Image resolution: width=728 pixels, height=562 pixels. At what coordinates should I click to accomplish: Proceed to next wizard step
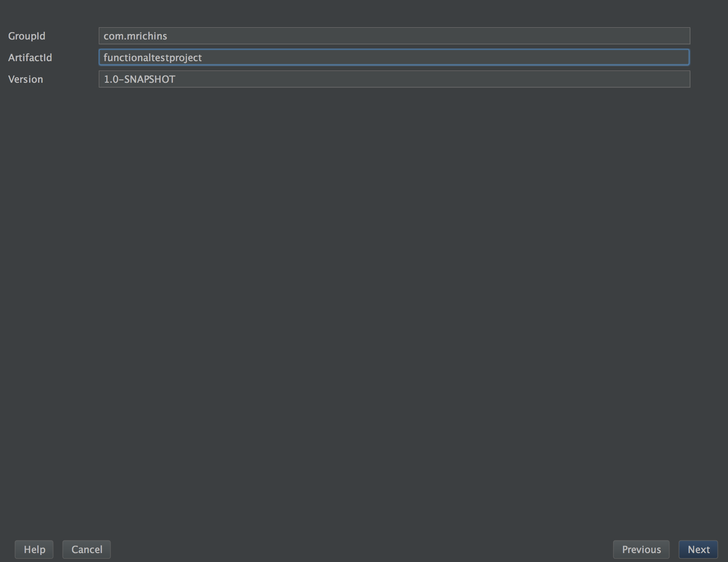[698, 549]
